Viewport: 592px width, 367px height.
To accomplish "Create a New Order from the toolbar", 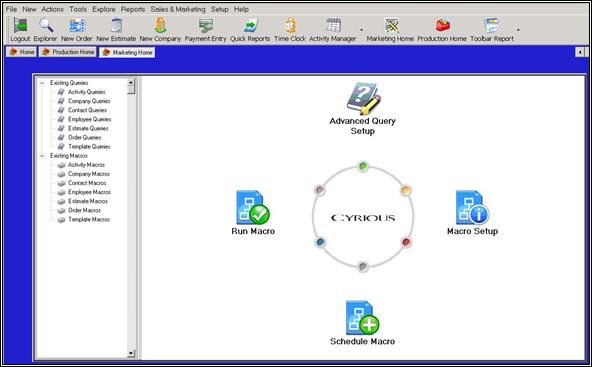I will 77,30.
